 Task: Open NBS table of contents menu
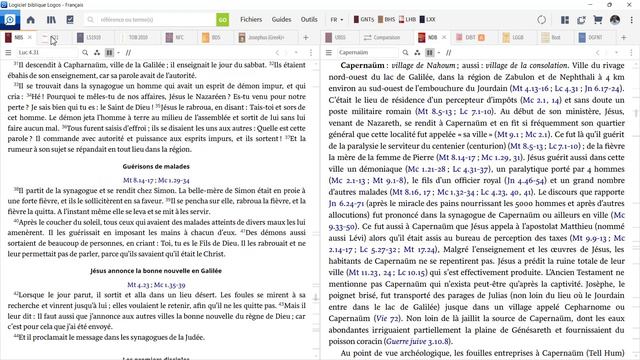coord(8,53)
